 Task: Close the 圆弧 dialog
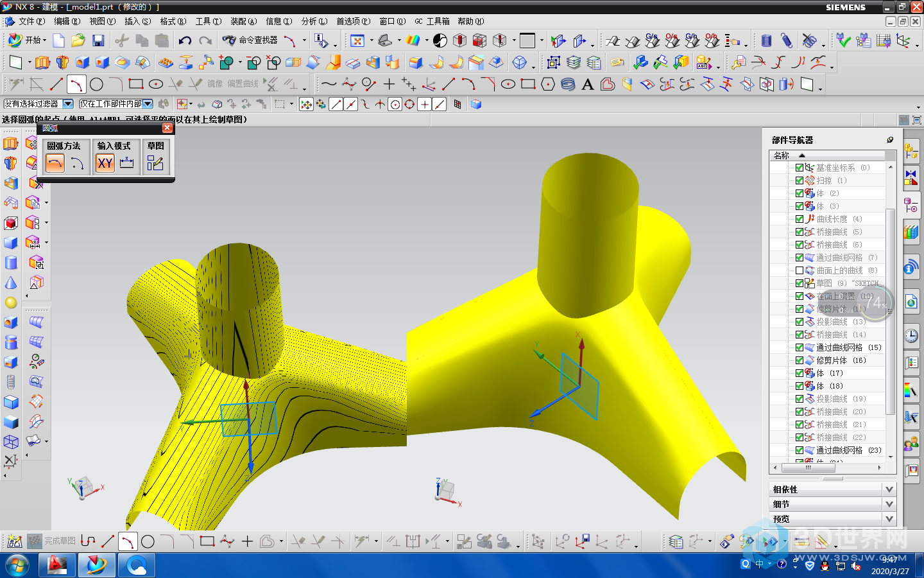(x=167, y=128)
